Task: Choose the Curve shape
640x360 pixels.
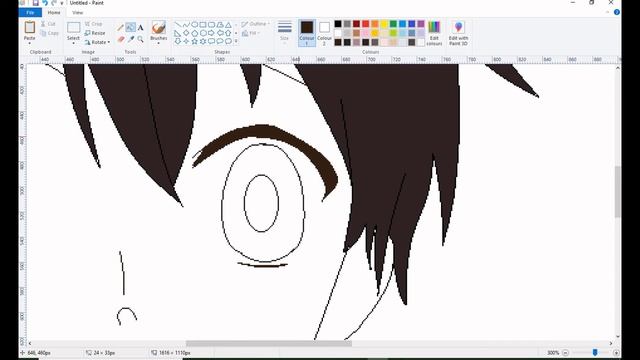Action: [x=186, y=25]
